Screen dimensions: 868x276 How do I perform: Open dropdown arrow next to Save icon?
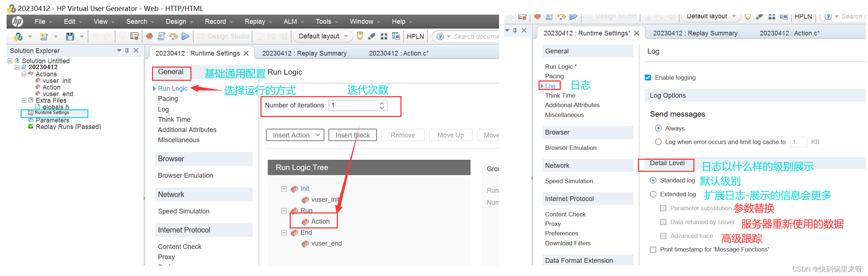point(82,36)
